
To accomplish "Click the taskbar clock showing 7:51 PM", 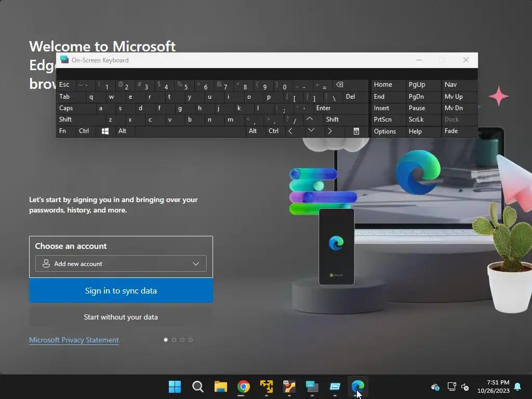I will click(x=494, y=387).
